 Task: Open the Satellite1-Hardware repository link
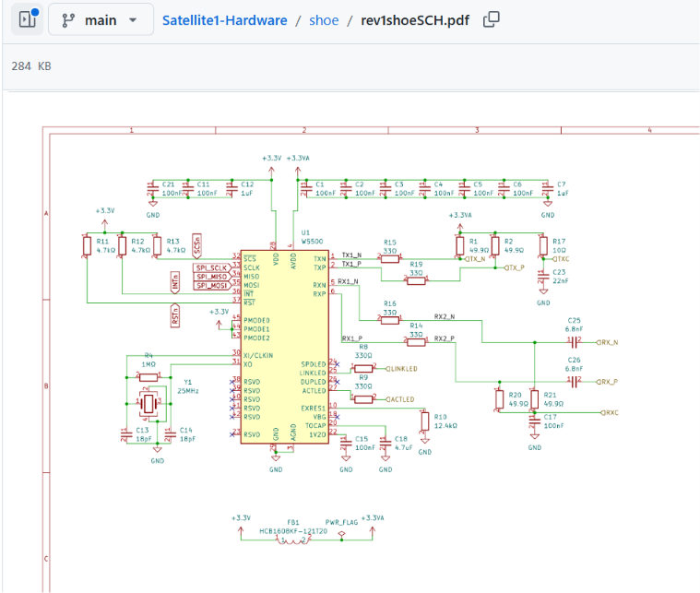224,20
